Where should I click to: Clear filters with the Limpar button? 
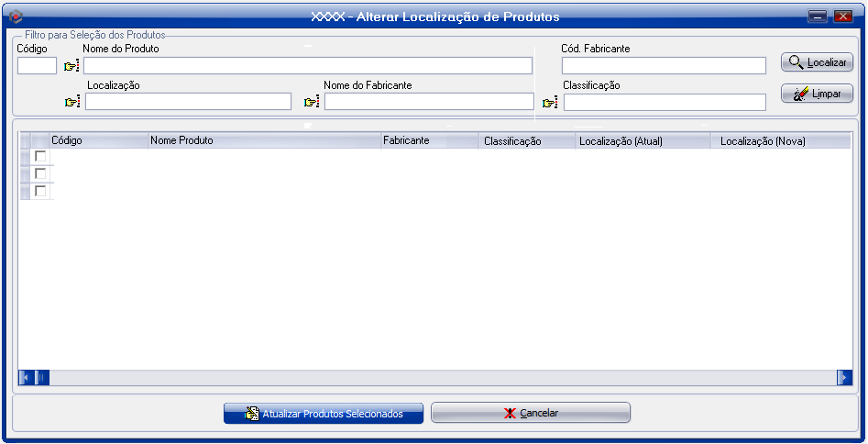[x=817, y=94]
